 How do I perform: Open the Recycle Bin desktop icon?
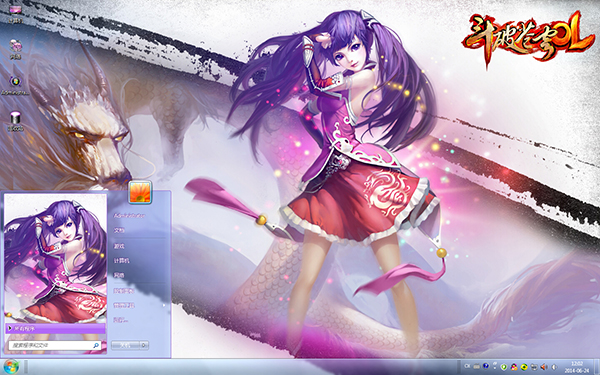tap(15, 121)
